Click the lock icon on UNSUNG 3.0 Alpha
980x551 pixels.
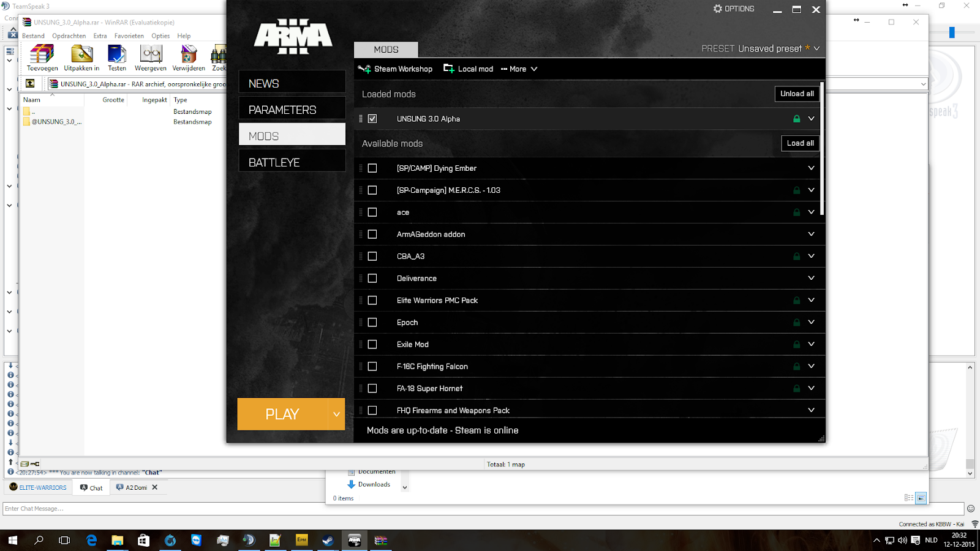click(796, 119)
